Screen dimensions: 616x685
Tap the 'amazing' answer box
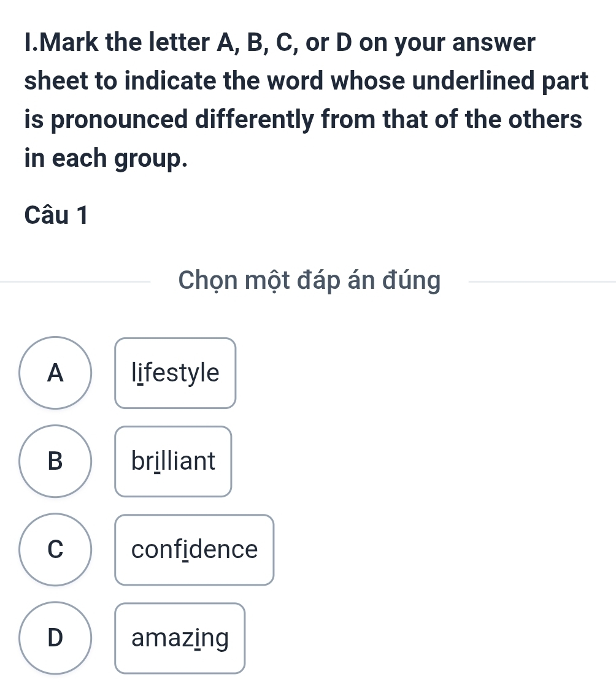(180, 638)
